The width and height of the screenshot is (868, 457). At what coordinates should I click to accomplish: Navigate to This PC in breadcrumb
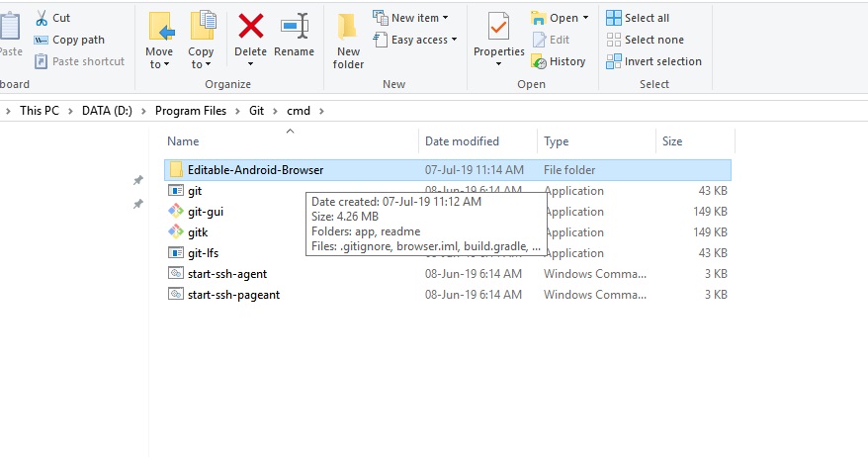pyautogui.click(x=40, y=111)
